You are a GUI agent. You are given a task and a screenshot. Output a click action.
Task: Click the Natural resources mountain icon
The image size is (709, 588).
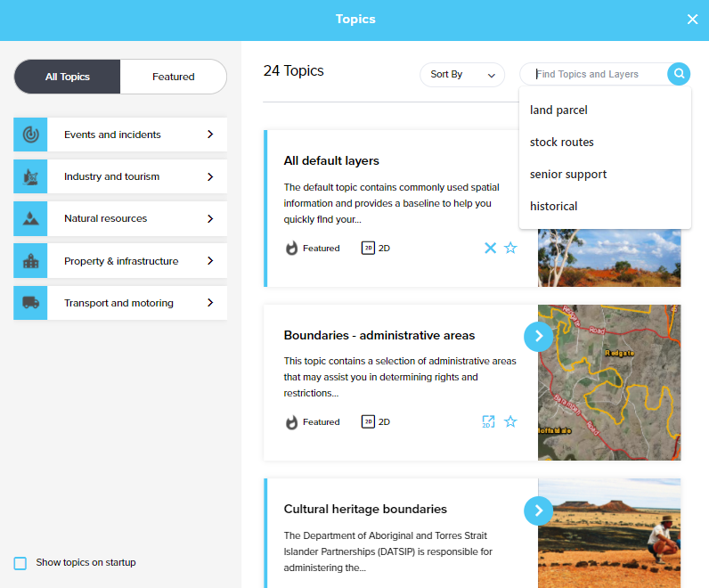point(30,218)
